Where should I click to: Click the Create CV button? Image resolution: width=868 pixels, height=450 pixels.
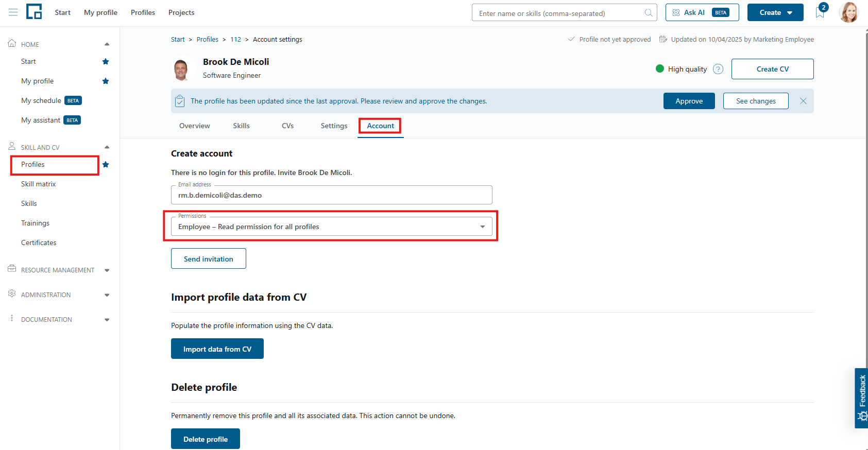[x=773, y=69]
